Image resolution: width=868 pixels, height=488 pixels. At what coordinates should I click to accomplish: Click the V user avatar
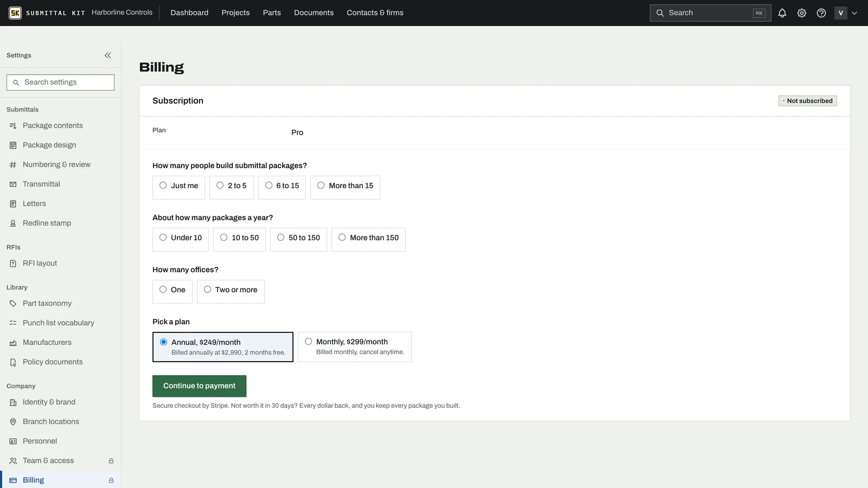(841, 13)
